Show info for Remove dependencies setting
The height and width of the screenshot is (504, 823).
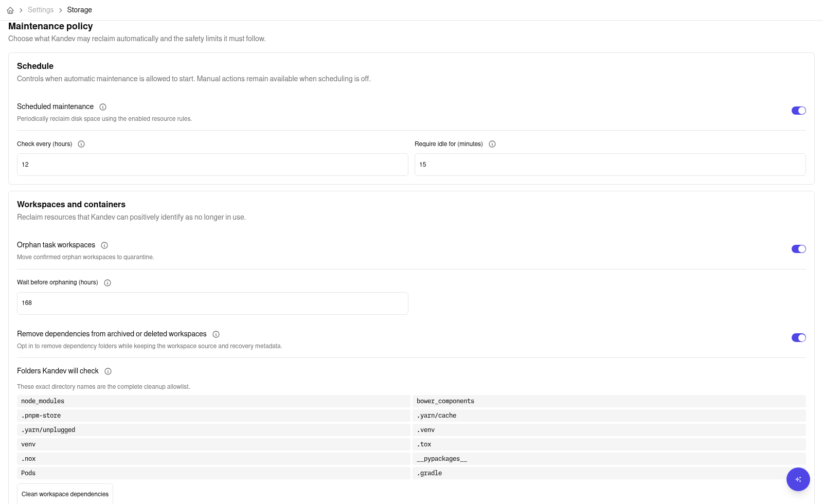click(x=216, y=334)
